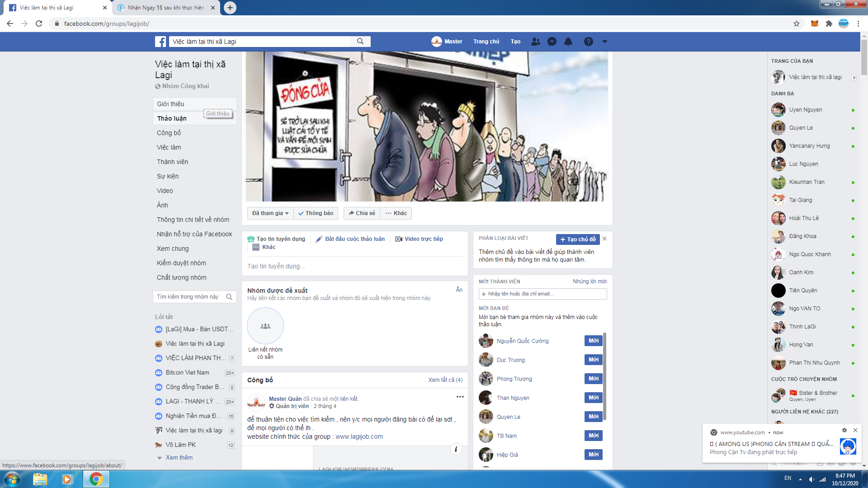Viewport: 868px width, 488px height.
Task: Open post options three-dots menu
Action: click(x=460, y=397)
